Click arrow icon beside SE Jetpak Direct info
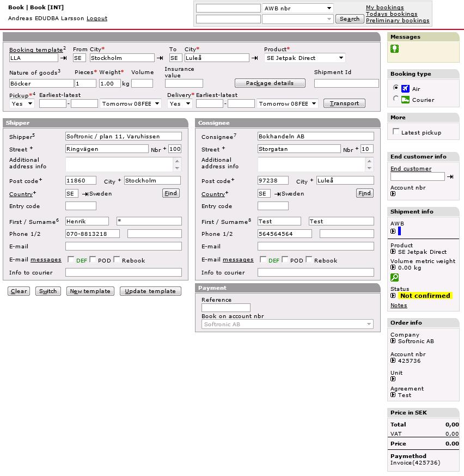Viewport: 464px width, 476px height. pyautogui.click(x=393, y=252)
